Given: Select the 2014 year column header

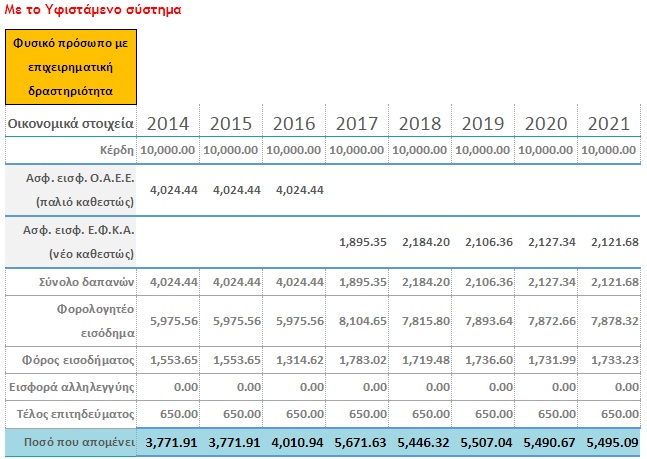Looking at the screenshot, I should click(x=168, y=123).
